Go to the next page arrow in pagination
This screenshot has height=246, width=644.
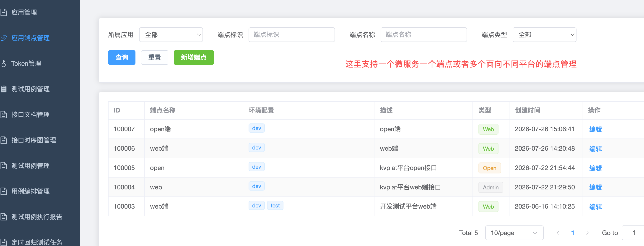[x=587, y=233]
